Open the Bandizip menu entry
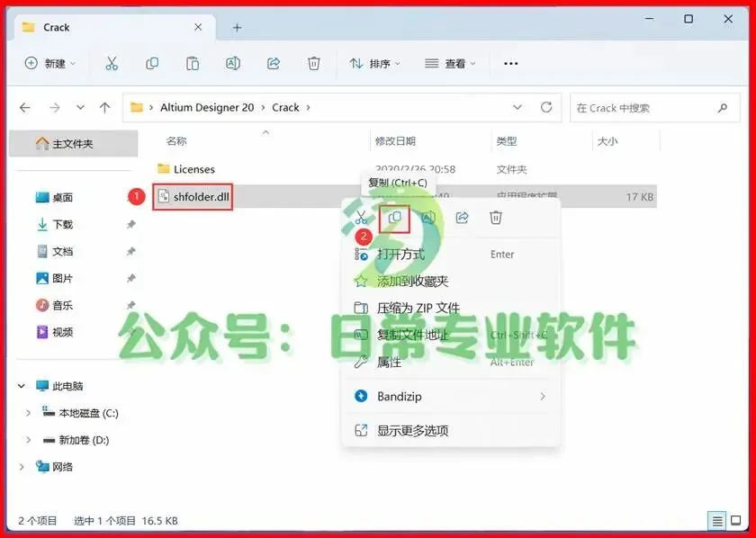The width and height of the screenshot is (756, 538). click(451, 396)
